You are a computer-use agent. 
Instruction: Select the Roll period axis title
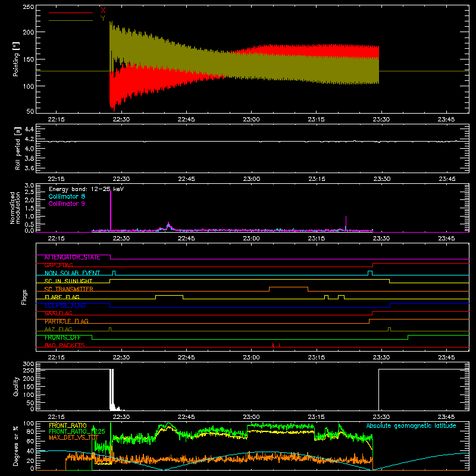tap(18, 149)
